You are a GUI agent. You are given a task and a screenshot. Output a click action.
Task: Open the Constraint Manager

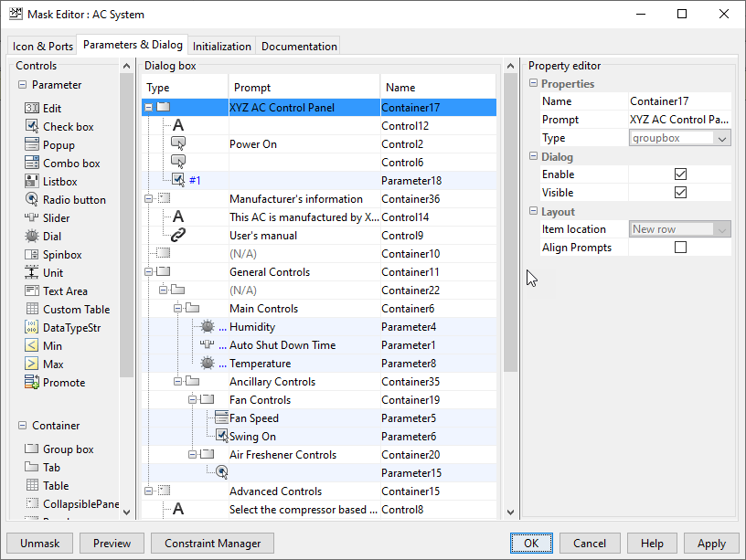tap(213, 543)
